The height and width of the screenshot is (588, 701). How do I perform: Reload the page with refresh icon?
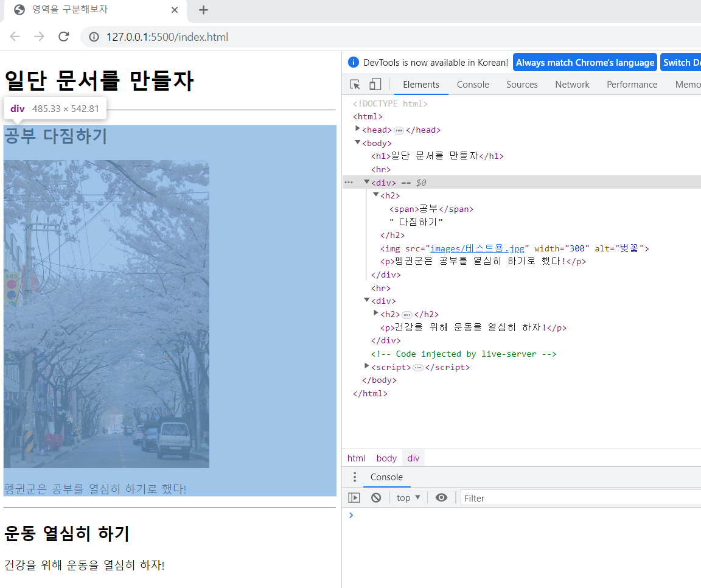(x=64, y=37)
